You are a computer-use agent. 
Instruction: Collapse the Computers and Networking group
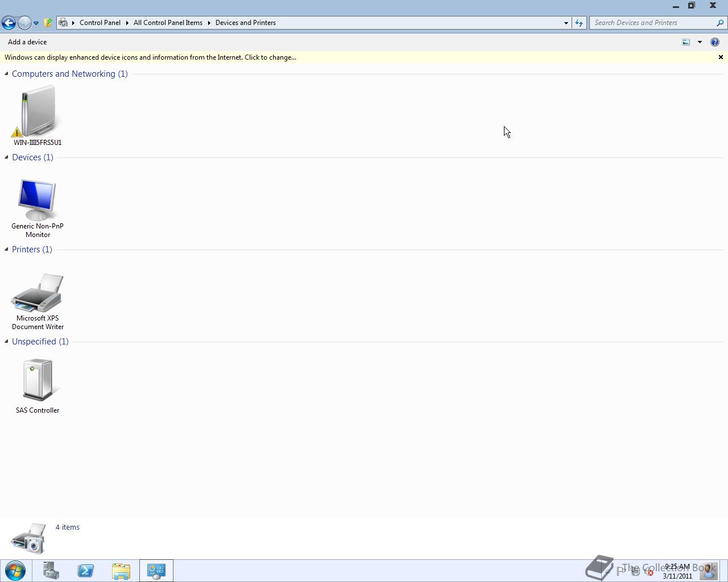coord(6,73)
